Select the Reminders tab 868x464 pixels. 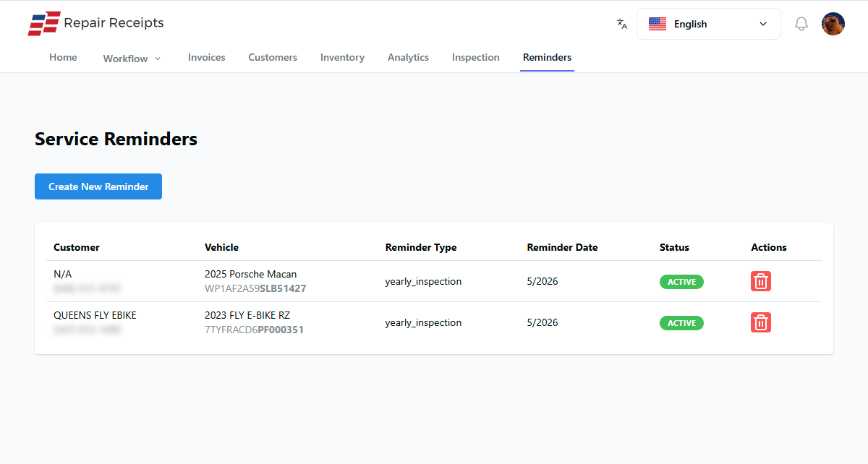point(547,57)
